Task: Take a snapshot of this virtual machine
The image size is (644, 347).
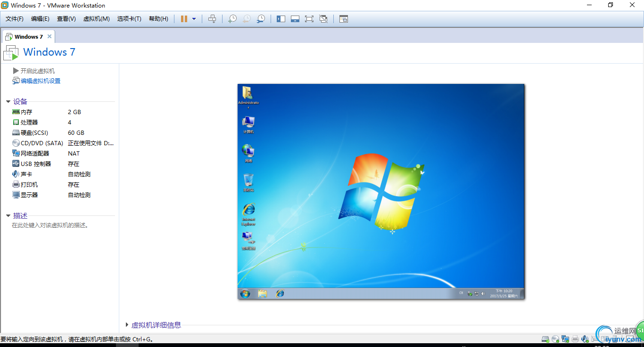Action: (x=232, y=19)
